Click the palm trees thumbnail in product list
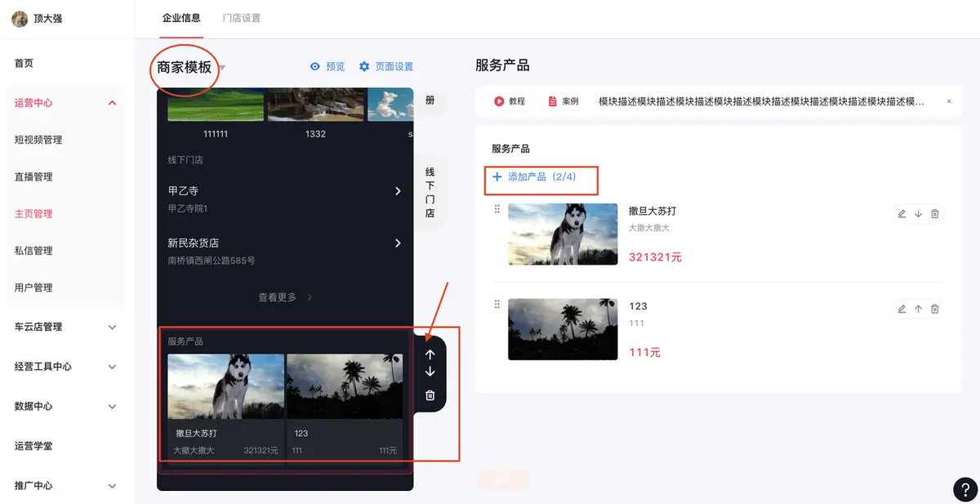 tap(563, 329)
